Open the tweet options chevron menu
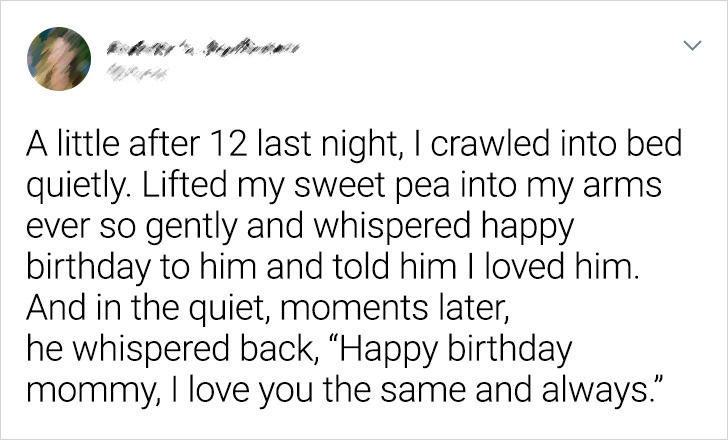The height and width of the screenshot is (440, 728). point(692,45)
